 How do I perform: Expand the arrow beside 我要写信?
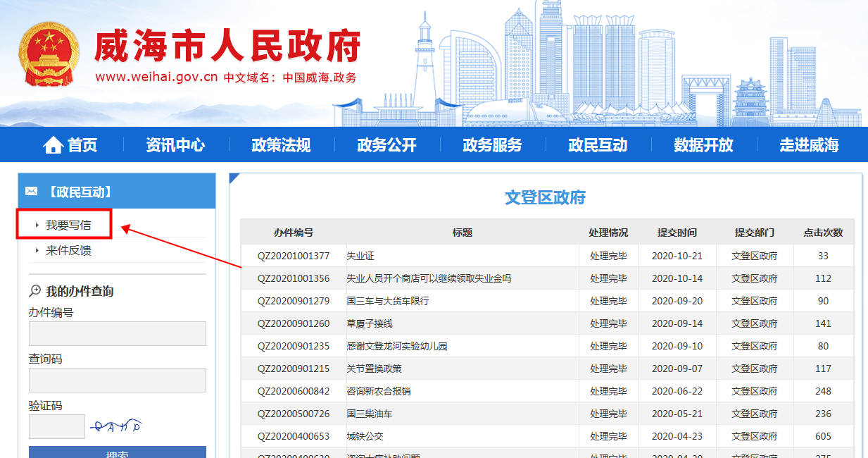coord(37,225)
